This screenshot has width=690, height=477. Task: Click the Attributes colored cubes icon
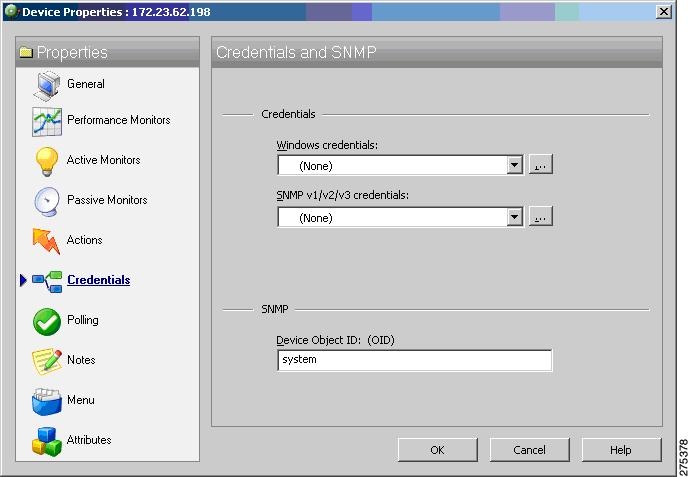pos(47,441)
